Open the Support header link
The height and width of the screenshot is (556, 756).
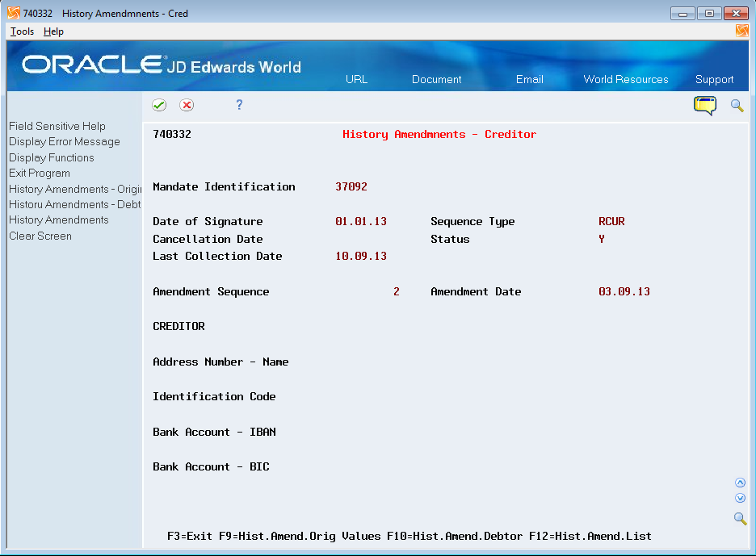[x=714, y=80]
